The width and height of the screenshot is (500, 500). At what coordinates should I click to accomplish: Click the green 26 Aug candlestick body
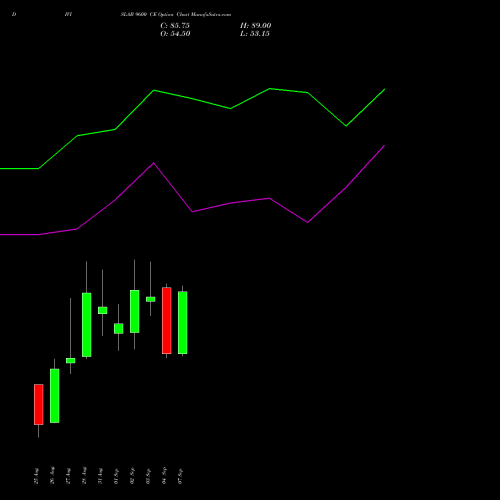(55, 396)
